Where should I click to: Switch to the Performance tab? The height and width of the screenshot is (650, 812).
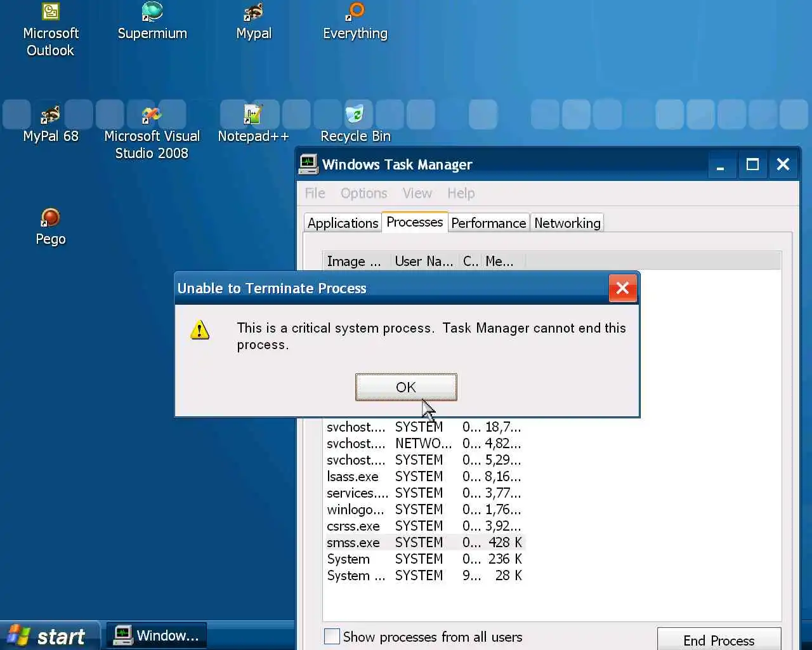[488, 223]
